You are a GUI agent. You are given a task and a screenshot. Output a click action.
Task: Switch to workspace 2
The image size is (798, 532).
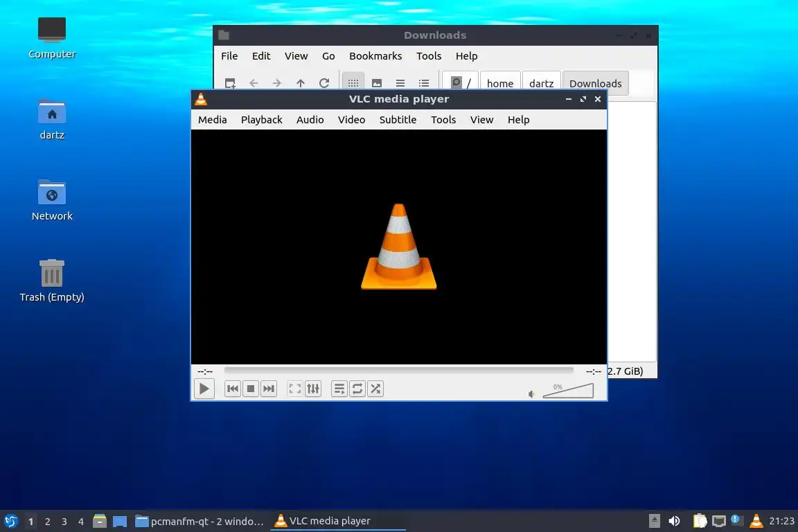pos(47,522)
